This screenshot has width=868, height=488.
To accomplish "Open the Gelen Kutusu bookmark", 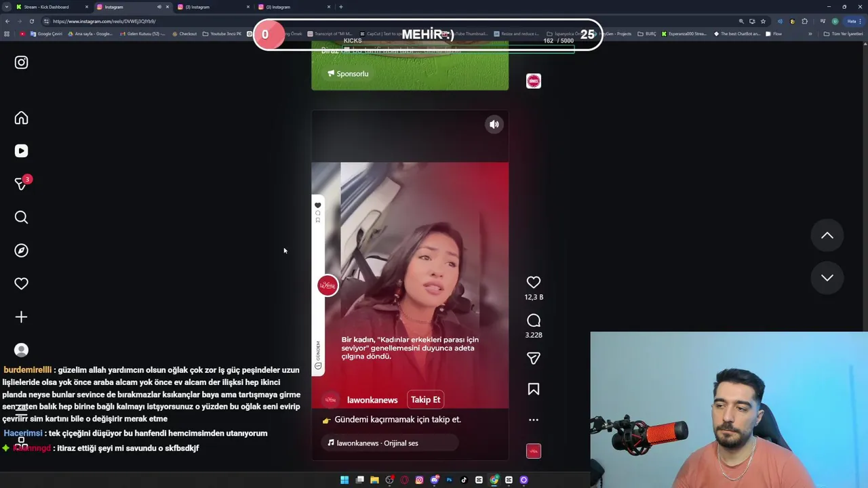I will point(142,34).
